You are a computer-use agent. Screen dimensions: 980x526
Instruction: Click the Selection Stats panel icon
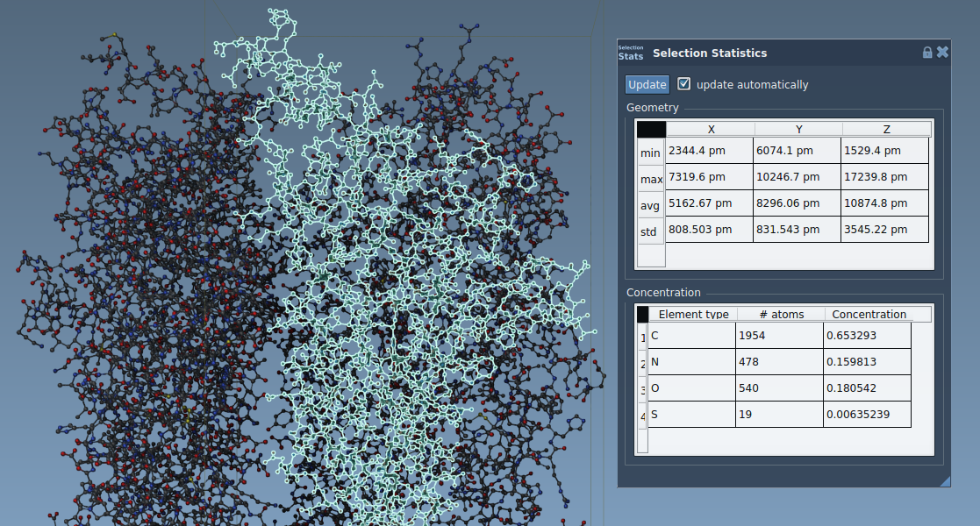click(x=630, y=53)
